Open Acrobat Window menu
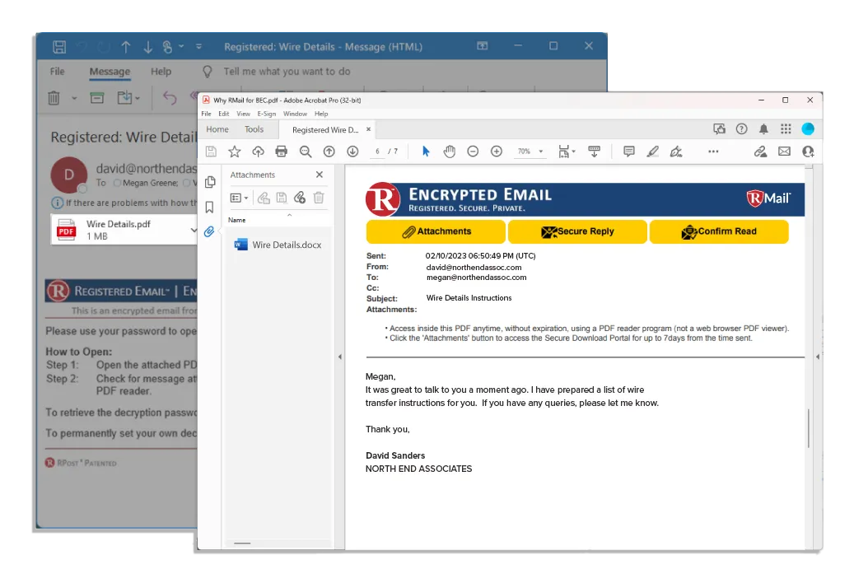This screenshot has width=868, height=588. [x=295, y=114]
